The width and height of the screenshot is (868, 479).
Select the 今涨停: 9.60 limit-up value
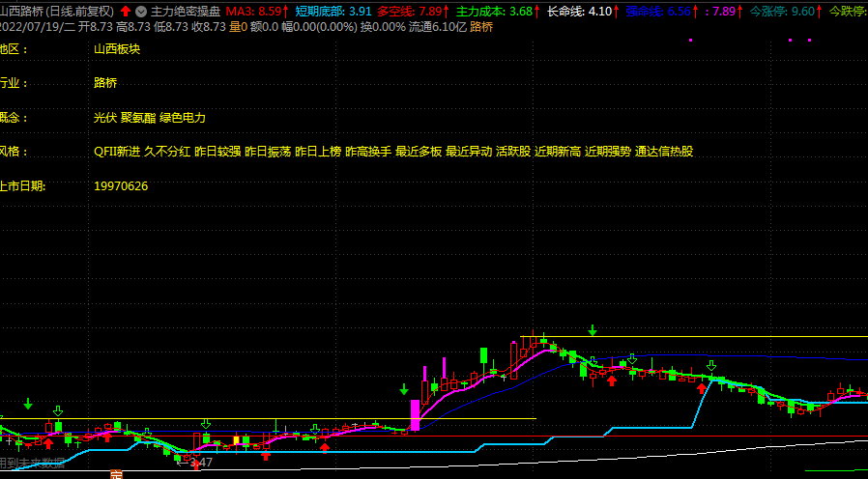pos(782,11)
